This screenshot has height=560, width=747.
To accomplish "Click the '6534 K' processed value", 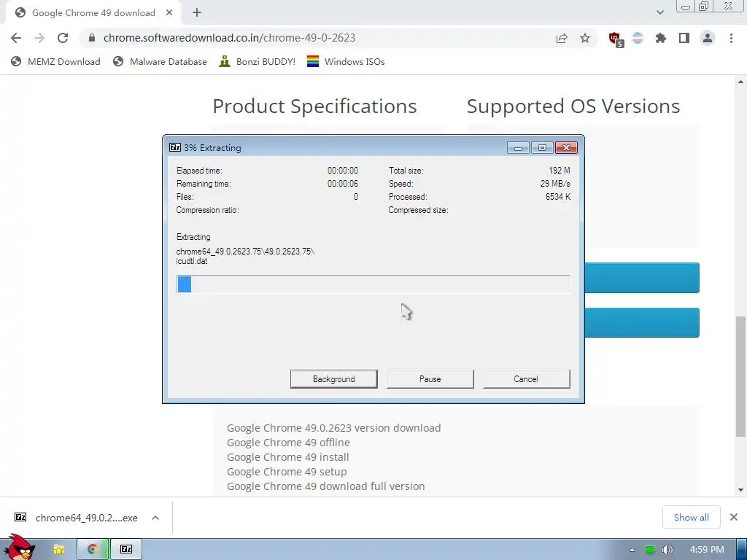I will pos(558,197).
